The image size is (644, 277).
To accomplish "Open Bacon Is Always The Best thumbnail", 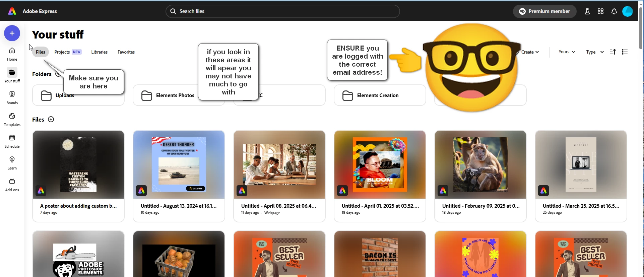I will pyautogui.click(x=380, y=254).
